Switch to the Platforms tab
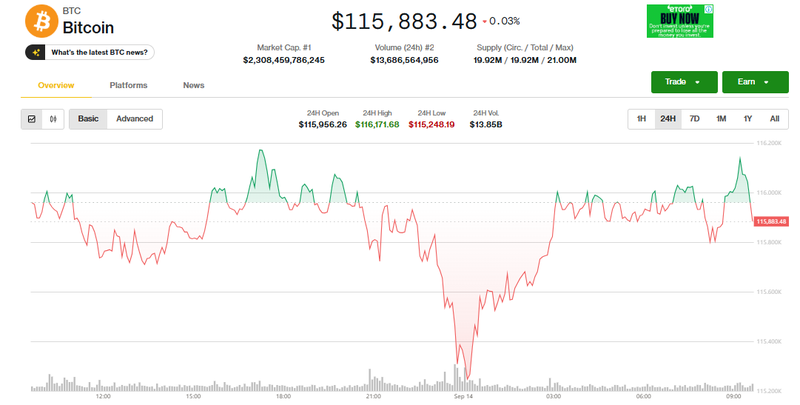Screen dimensions: 800x405 pyautogui.click(x=129, y=86)
